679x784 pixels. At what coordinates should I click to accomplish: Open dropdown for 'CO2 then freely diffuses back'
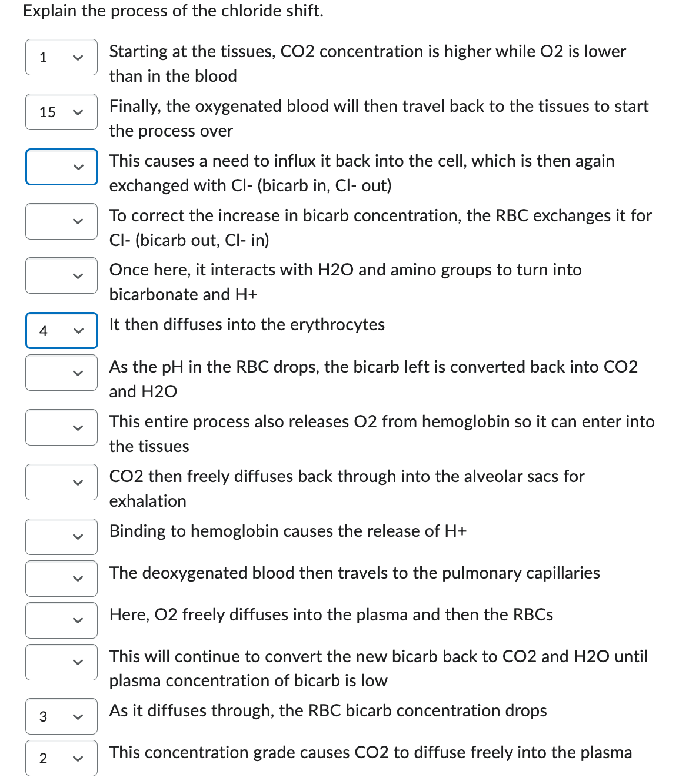click(61, 482)
